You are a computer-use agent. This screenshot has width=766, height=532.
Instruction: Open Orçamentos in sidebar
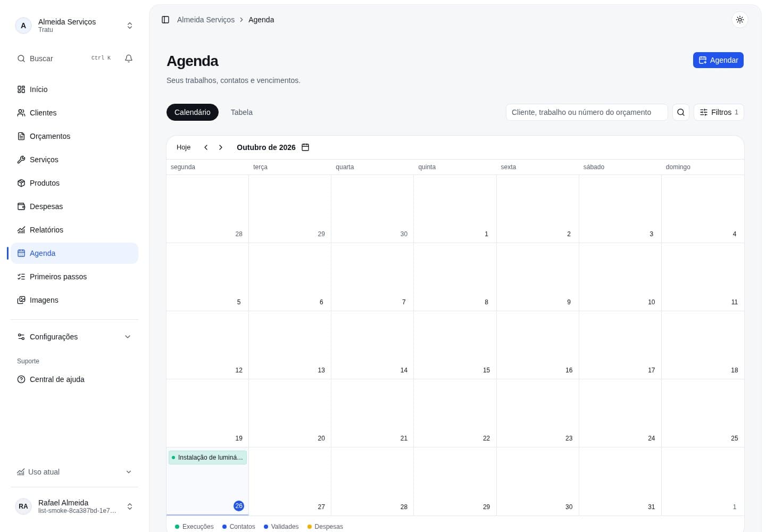74,136
